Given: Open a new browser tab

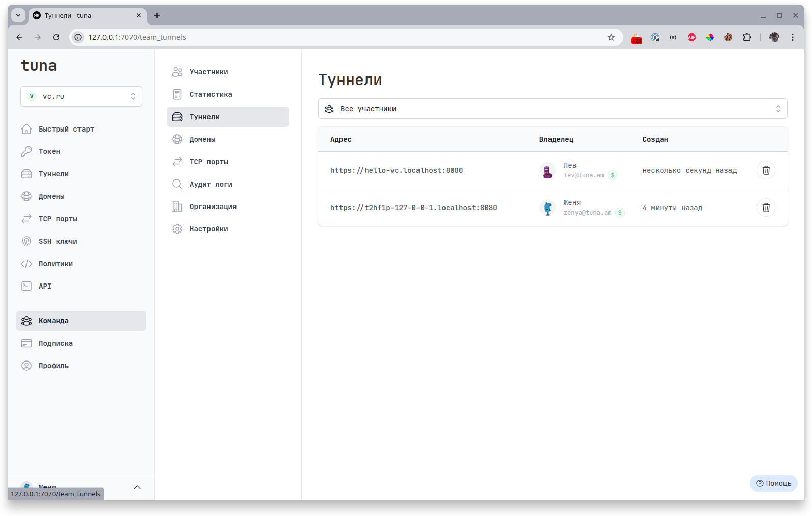Looking at the screenshot, I should (157, 15).
